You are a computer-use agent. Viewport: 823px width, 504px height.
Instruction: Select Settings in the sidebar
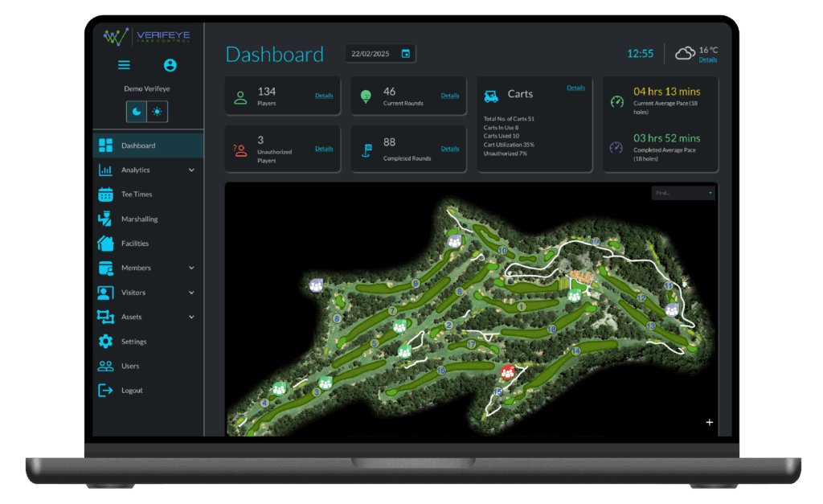(133, 342)
